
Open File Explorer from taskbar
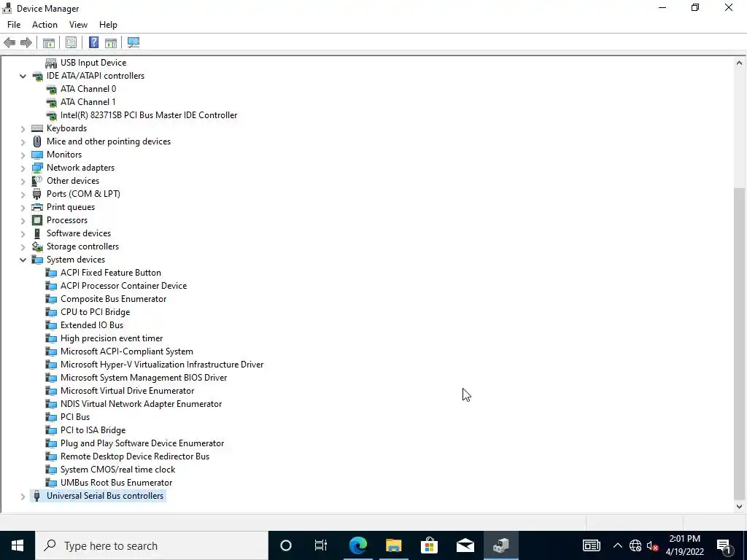pyautogui.click(x=393, y=545)
